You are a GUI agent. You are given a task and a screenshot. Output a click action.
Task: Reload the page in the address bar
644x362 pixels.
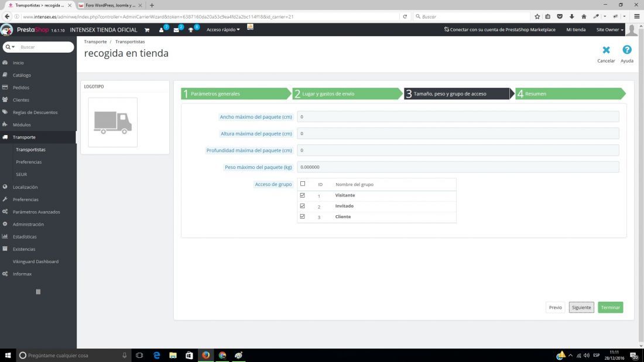tap(405, 16)
